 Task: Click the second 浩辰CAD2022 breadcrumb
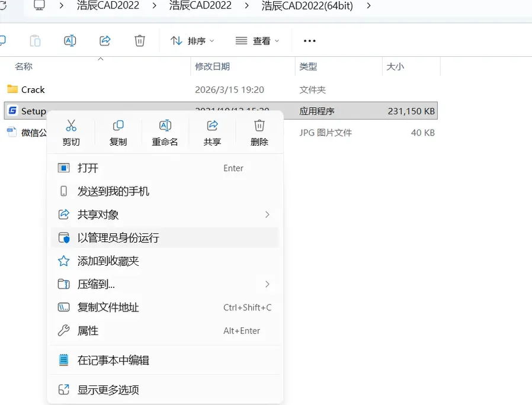click(x=200, y=5)
